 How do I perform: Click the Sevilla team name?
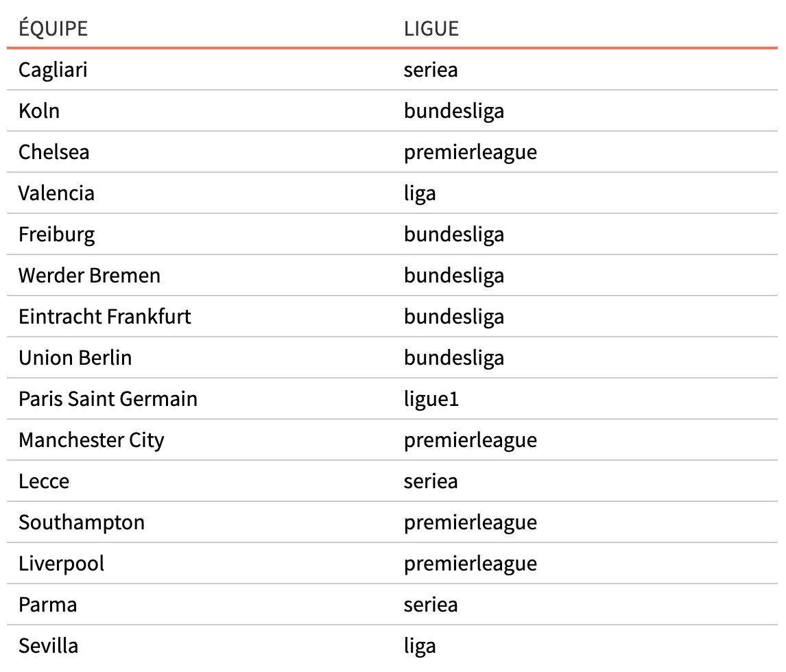tap(49, 645)
